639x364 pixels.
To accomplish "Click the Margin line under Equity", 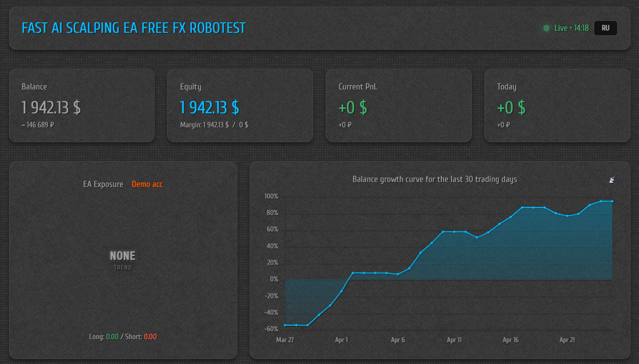I will 214,125.
